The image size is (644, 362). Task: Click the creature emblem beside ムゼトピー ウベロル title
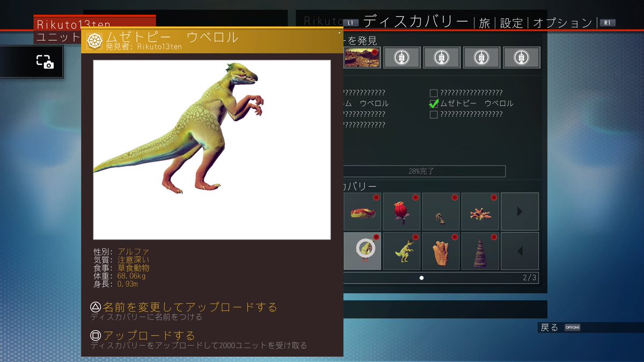click(x=94, y=41)
